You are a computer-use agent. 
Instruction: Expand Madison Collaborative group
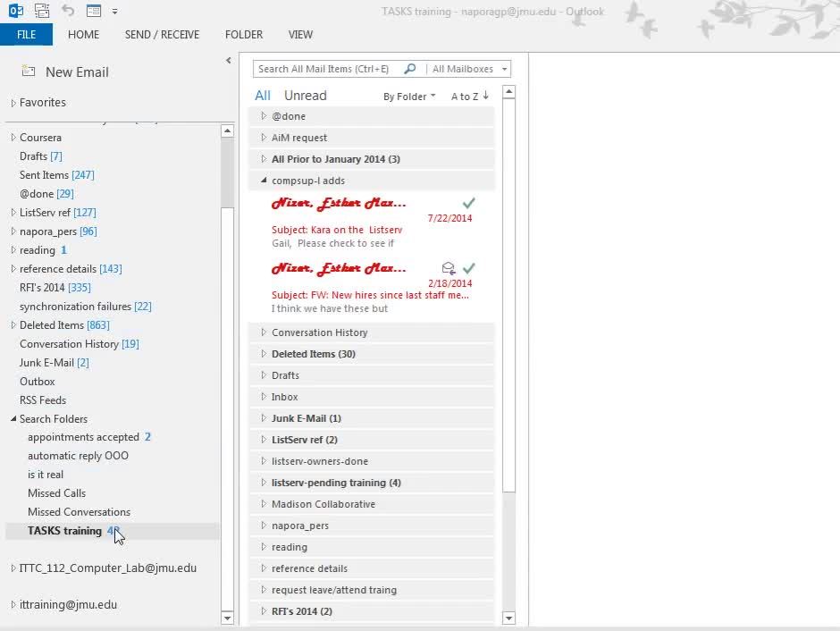(264, 503)
